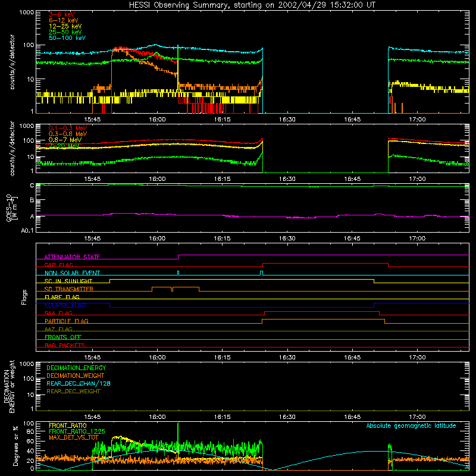This screenshot has height=476, width=476.
Task: Click the FRONT_RATIO legend label
Action: 68,425
